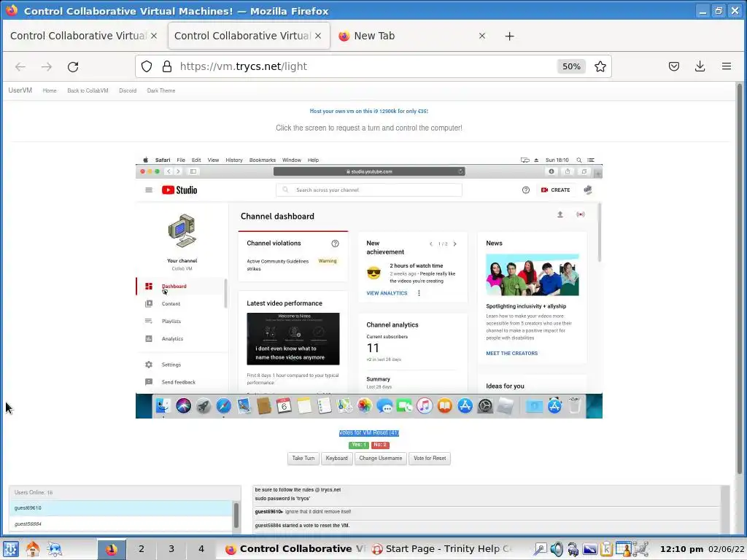Vote Yes on VM reset

coord(359,445)
